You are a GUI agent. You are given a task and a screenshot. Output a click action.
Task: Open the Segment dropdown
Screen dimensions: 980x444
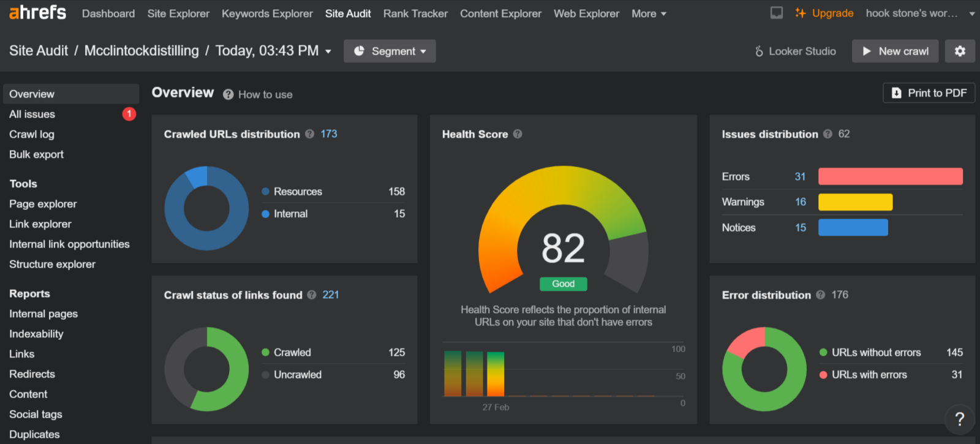click(x=390, y=51)
